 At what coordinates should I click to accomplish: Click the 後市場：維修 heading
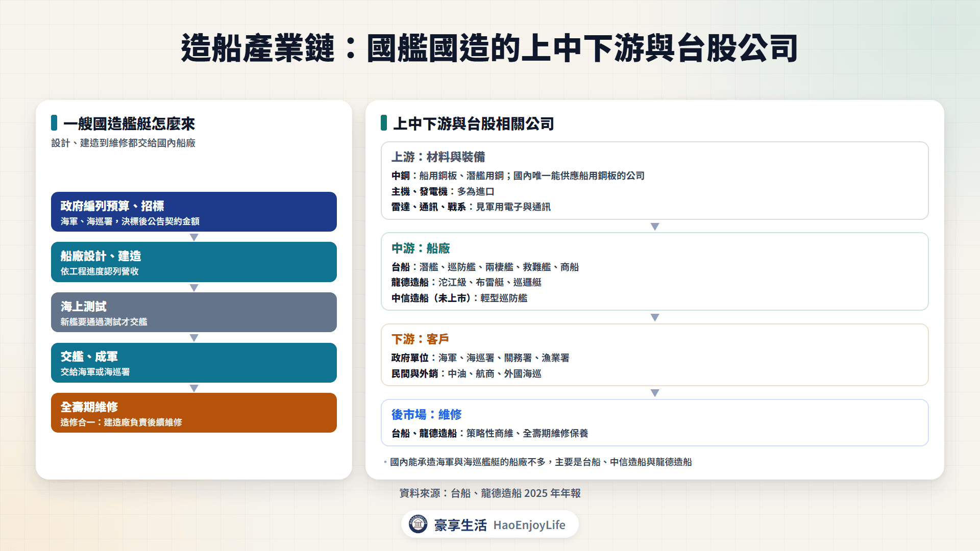click(x=426, y=415)
